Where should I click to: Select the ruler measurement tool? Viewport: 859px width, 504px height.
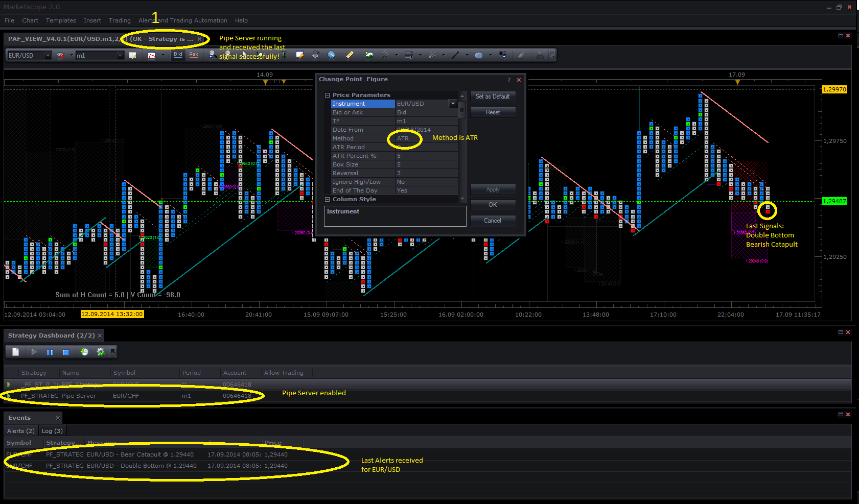point(350,55)
